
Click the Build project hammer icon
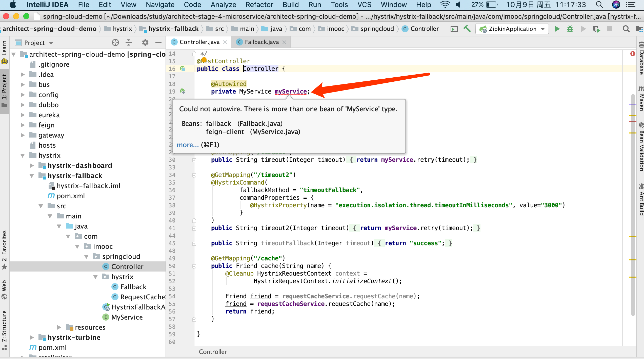click(x=467, y=29)
